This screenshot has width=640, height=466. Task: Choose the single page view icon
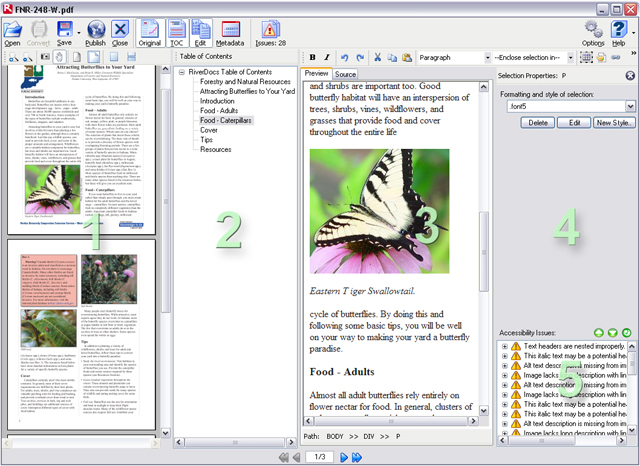coord(77,57)
